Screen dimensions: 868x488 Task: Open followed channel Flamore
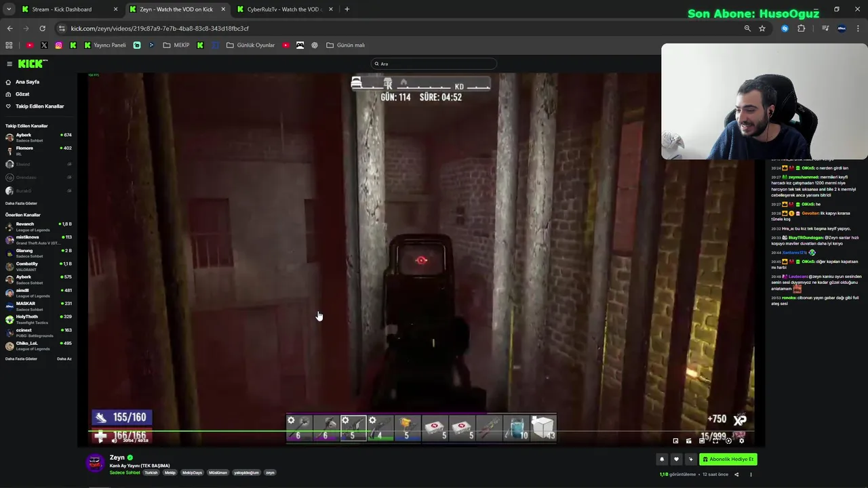tap(39, 150)
